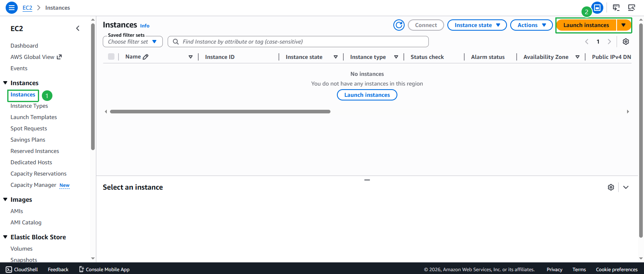Screen dimensions: 644x274
Task: Click the edit pencil next to Name
Action: point(146,57)
